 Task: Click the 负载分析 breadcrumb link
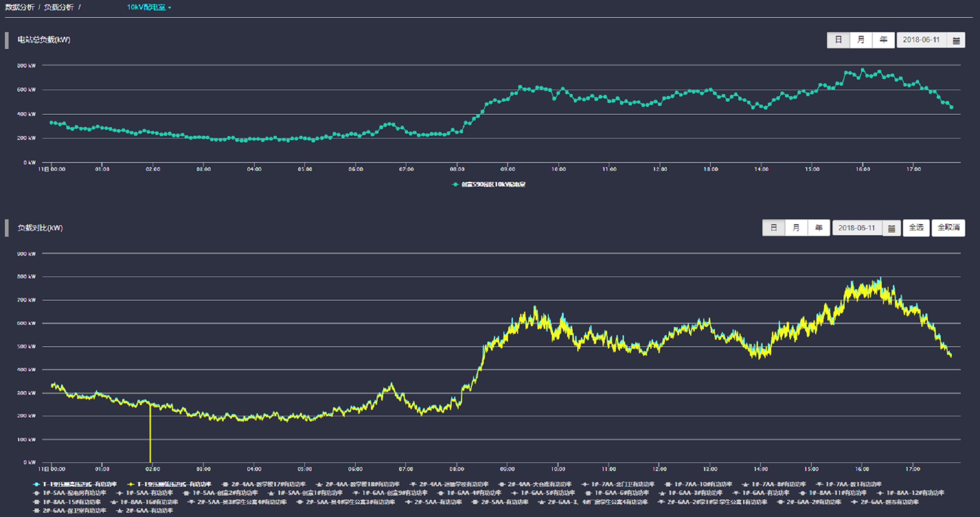click(58, 8)
